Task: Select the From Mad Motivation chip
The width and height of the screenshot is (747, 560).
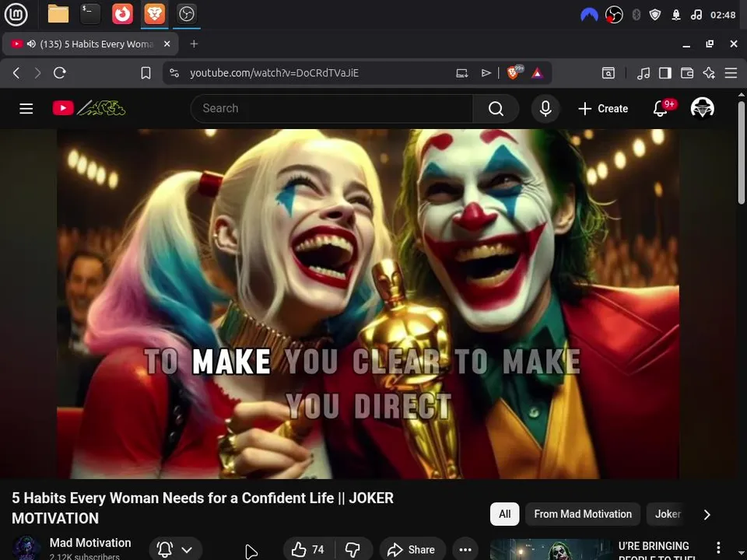Action: click(583, 514)
